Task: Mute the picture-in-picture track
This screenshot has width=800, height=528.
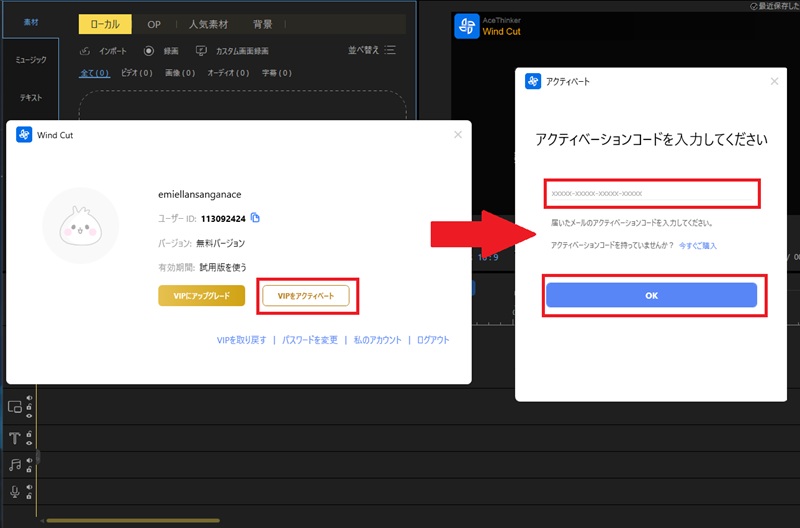Action: click(x=30, y=398)
